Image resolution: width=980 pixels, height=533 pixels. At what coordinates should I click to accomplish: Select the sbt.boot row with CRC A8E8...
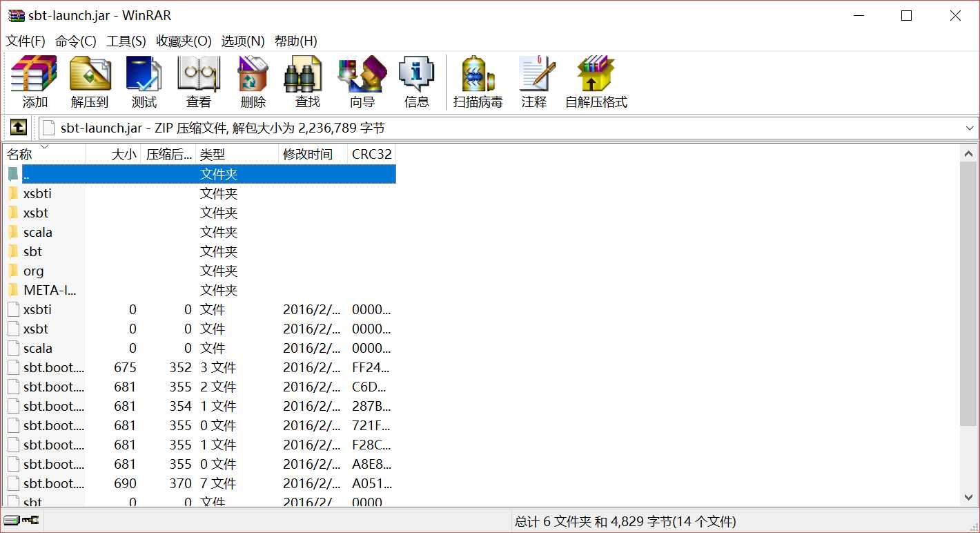tap(200, 464)
